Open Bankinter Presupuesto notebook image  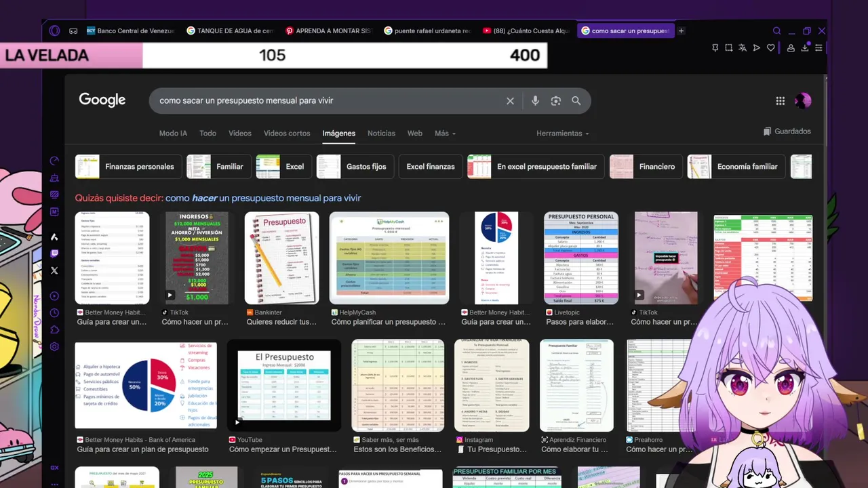tap(281, 258)
